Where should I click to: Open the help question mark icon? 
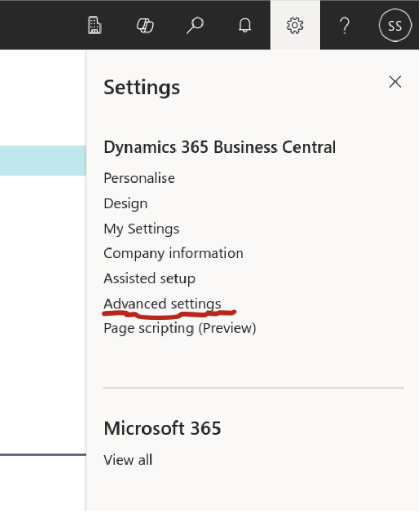click(345, 25)
